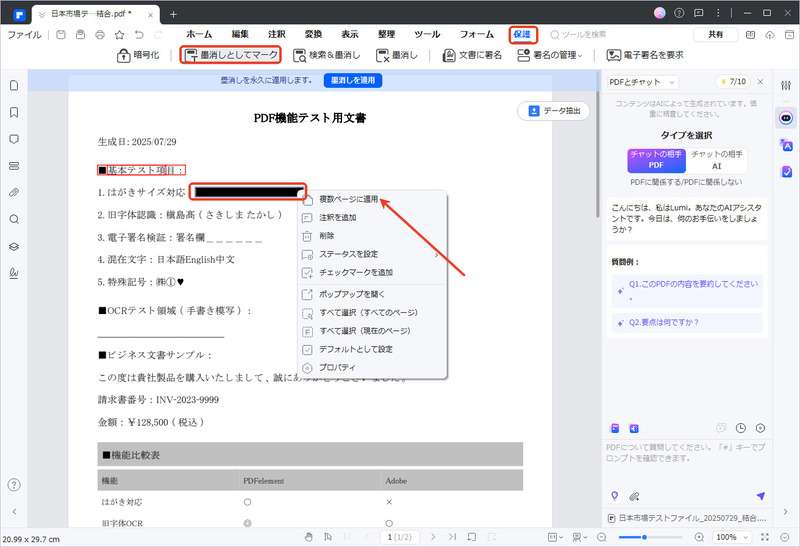Click the zoom out magnifier icon
800x547 pixels.
[602, 537]
